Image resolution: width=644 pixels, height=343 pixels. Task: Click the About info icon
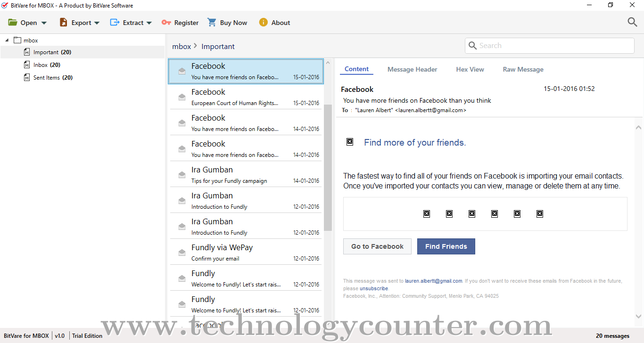[263, 22]
